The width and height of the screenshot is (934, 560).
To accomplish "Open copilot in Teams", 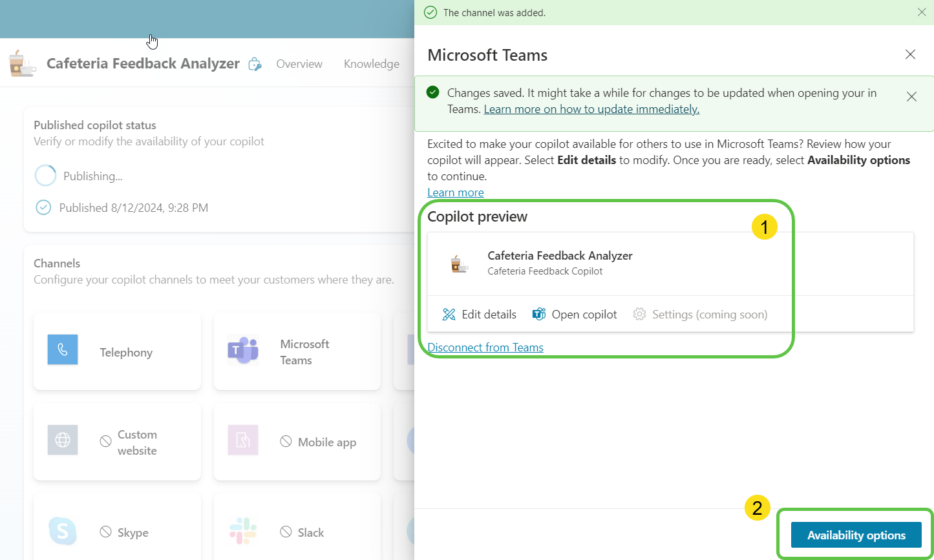I will click(x=575, y=315).
